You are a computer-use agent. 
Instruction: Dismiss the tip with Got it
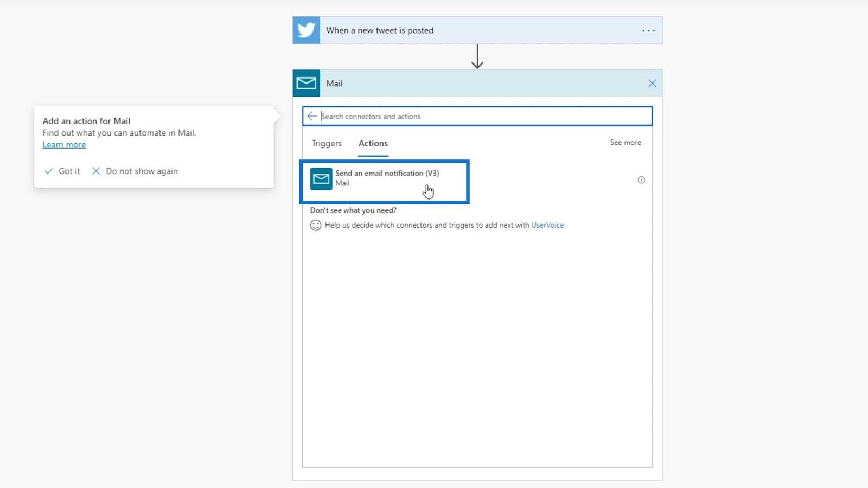(62, 171)
